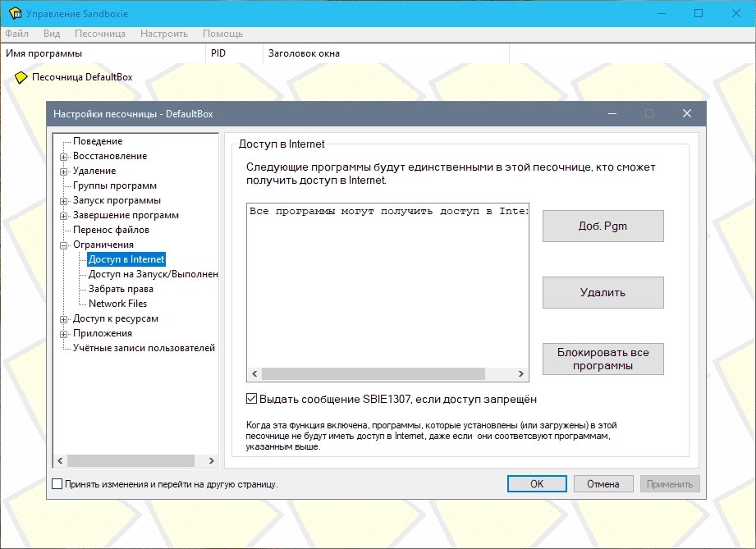Screen dimensions: 756x549
Task: Click program list right scroll arrow
Action: tap(520, 373)
